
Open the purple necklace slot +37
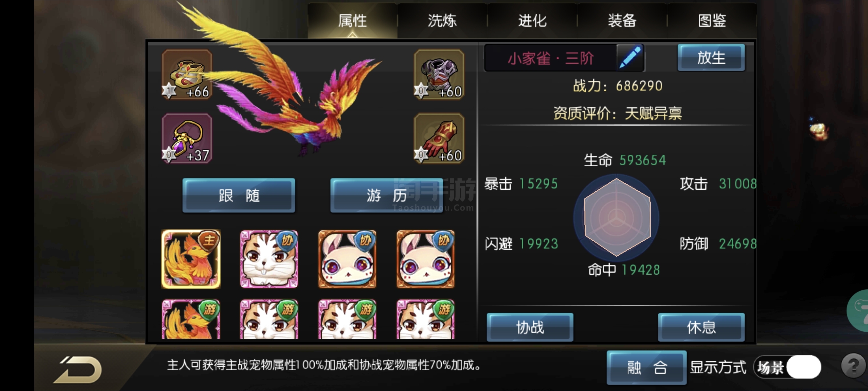[x=187, y=138]
